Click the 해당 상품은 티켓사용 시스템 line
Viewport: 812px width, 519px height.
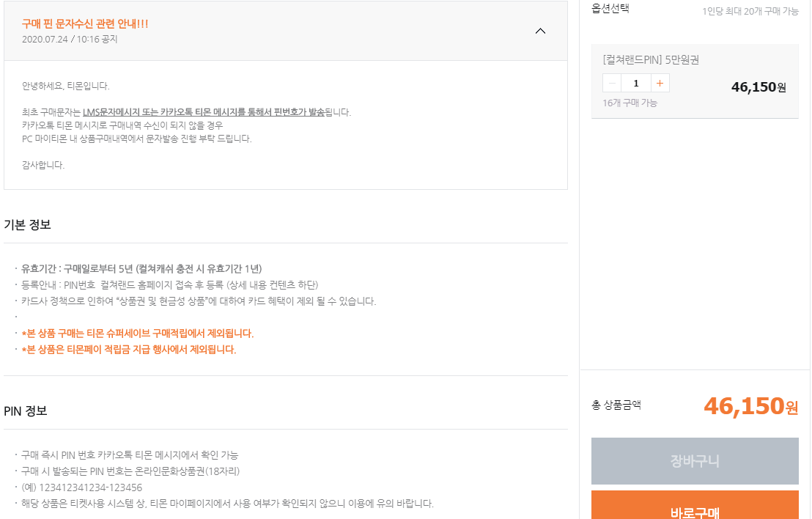[227, 503]
